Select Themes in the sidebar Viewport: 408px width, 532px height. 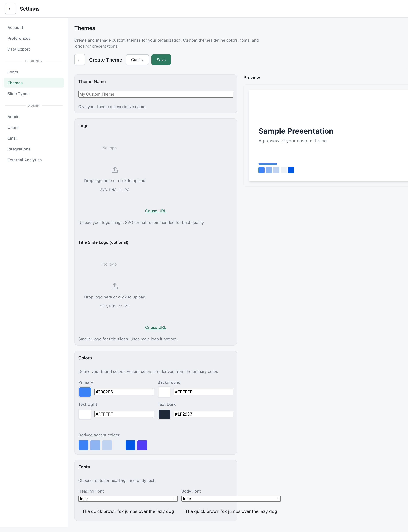(x=34, y=83)
